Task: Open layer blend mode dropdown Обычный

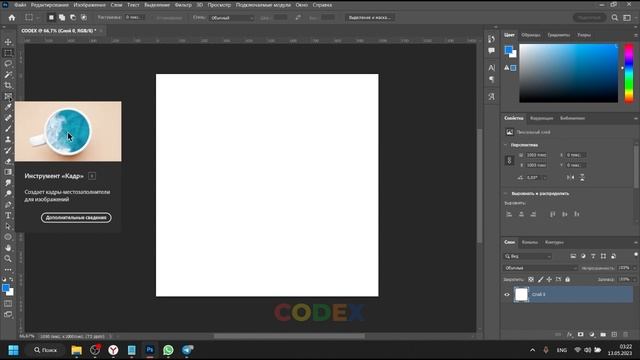Action: [x=540, y=268]
